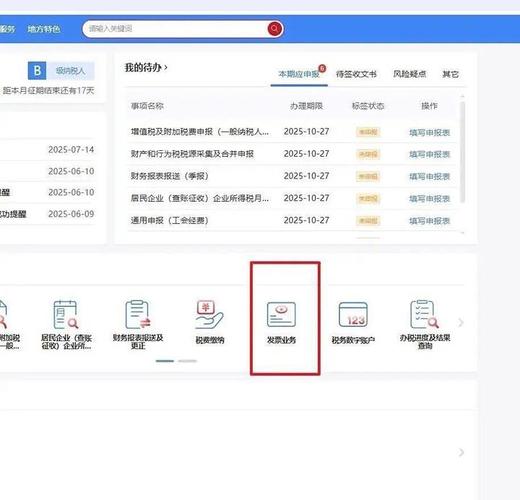Expand 我的待办 heading arrow
Image resolution: width=520 pixels, height=500 pixels.
(x=166, y=68)
